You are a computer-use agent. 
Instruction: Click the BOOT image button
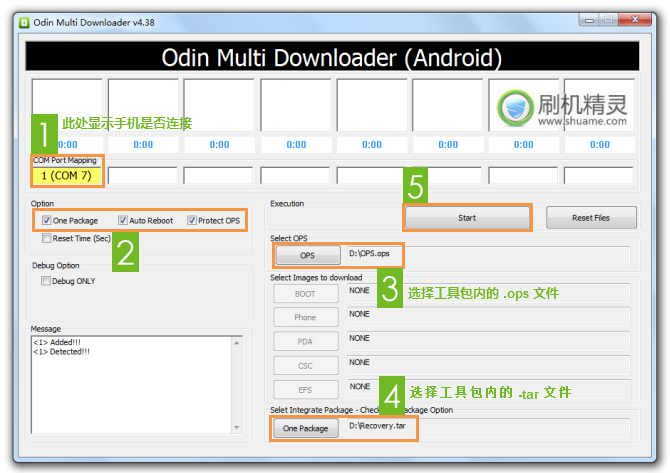(x=306, y=294)
